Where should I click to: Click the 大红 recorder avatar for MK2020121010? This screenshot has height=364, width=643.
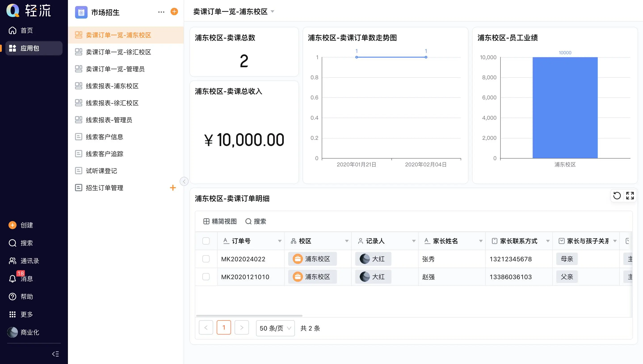(365, 277)
